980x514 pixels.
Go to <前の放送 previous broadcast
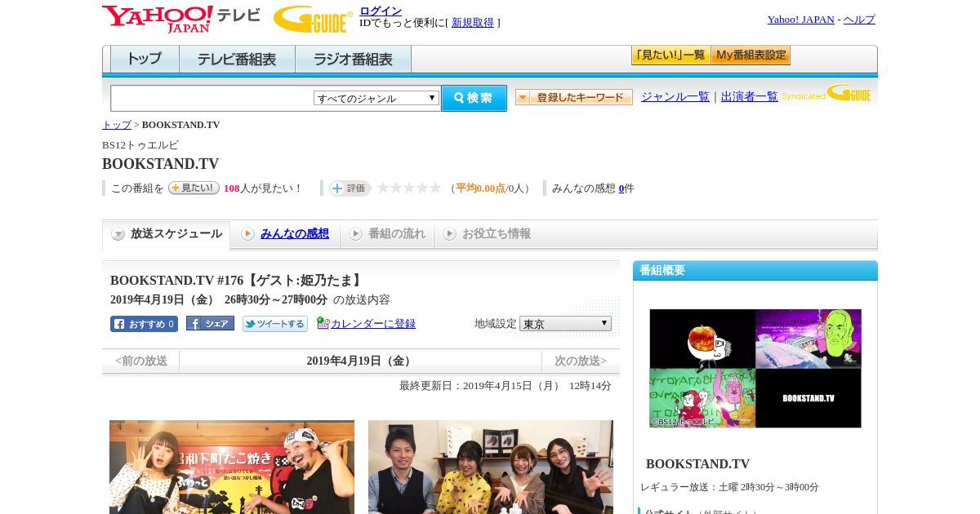(141, 361)
